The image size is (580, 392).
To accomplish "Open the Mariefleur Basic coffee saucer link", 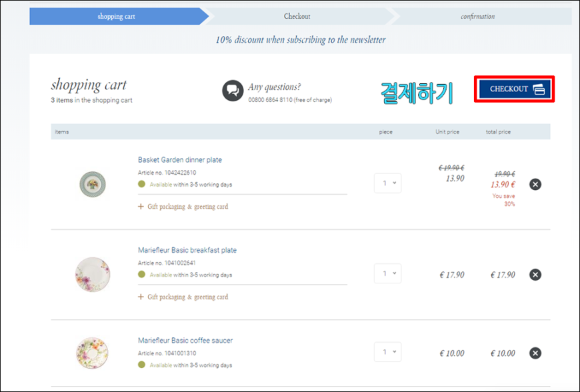I will (x=185, y=340).
